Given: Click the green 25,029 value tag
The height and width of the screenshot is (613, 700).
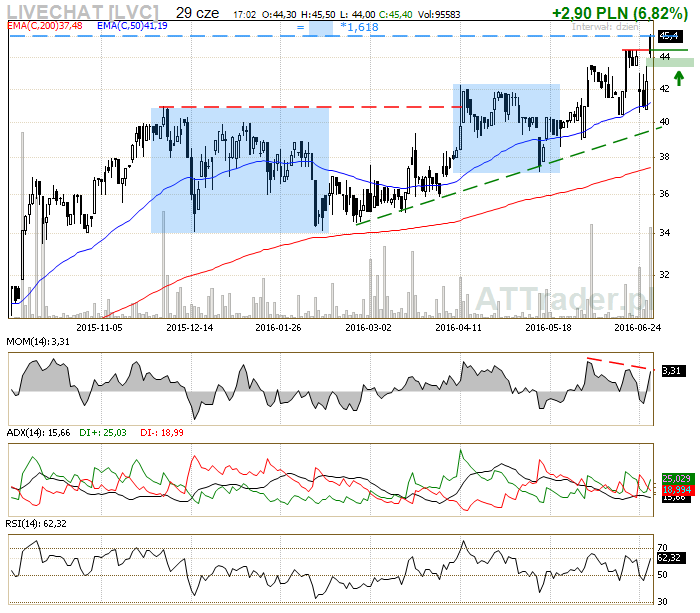Looking at the screenshot, I should 678,479.
